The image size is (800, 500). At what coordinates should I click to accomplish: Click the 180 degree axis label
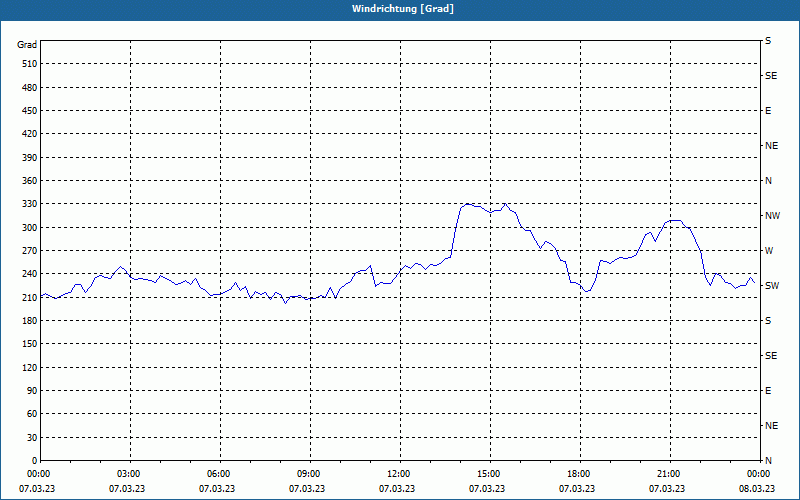[29, 320]
